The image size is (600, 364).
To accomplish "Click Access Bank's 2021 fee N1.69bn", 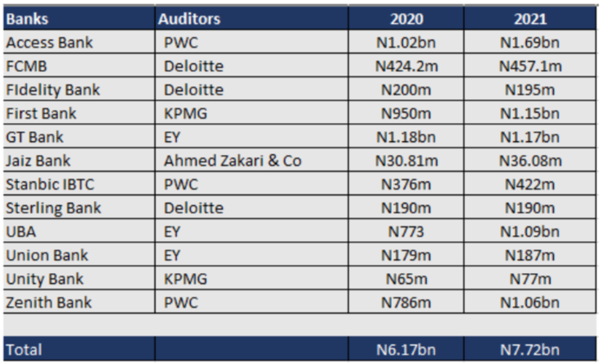I will point(530,43).
